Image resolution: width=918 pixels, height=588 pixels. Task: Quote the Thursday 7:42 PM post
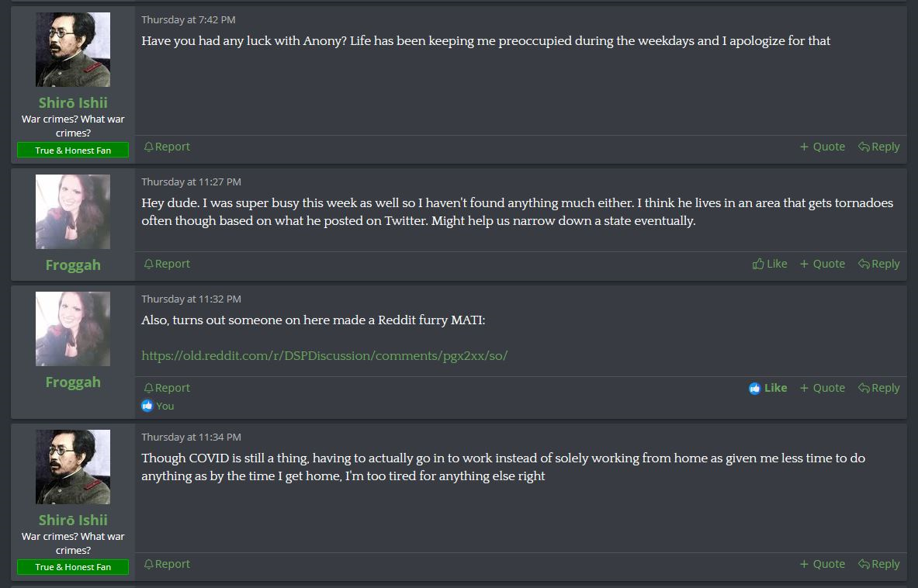[x=823, y=147]
